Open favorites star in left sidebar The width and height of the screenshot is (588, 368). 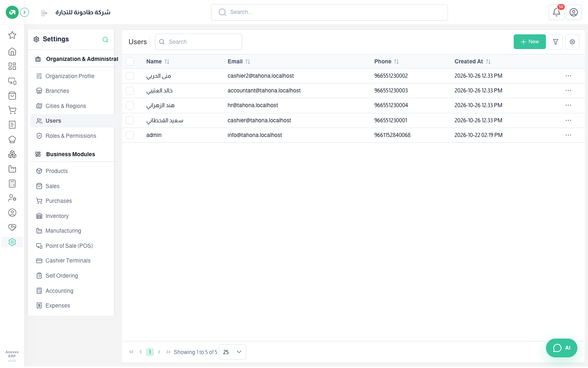(12, 35)
